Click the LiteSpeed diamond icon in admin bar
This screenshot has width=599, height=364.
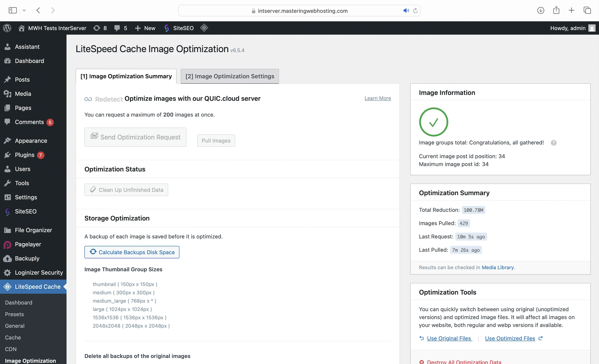tap(204, 28)
